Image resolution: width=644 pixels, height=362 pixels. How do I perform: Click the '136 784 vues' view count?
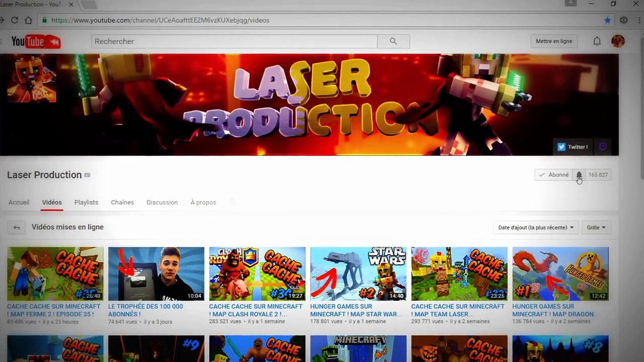coord(529,322)
